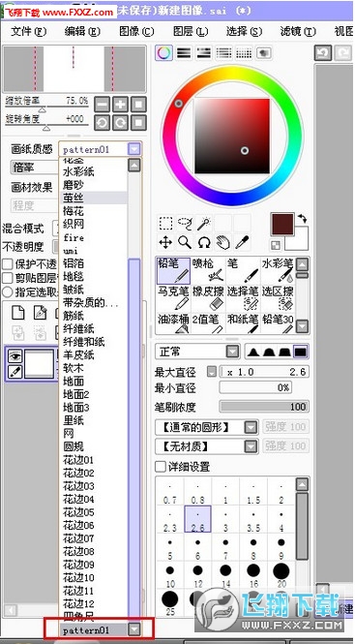The image size is (355, 644).
Task: Select the move tool icon
Action: point(165,243)
